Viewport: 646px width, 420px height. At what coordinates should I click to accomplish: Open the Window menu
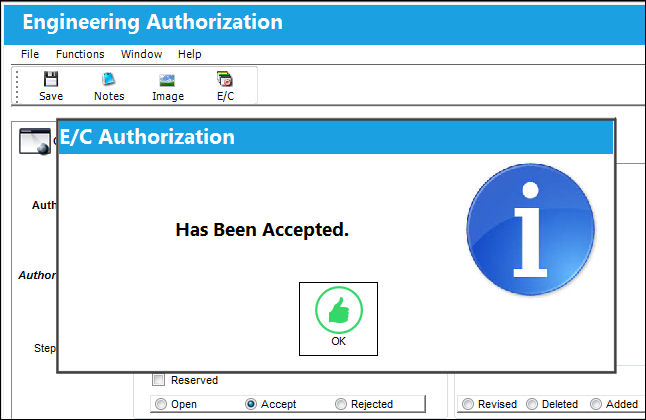click(x=141, y=54)
